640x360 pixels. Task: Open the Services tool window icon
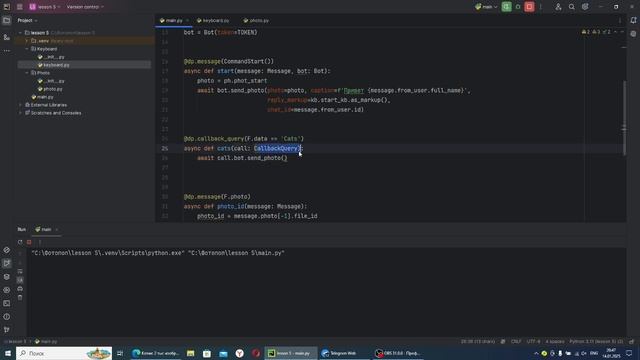(x=7, y=290)
